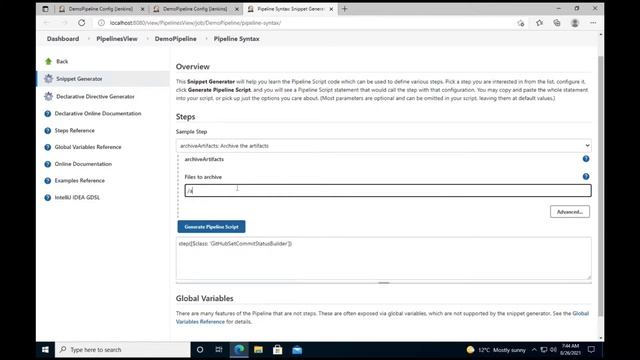Click the green Back arrow icon
Image resolution: width=640 pixels, height=360 pixels.
coord(49,61)
